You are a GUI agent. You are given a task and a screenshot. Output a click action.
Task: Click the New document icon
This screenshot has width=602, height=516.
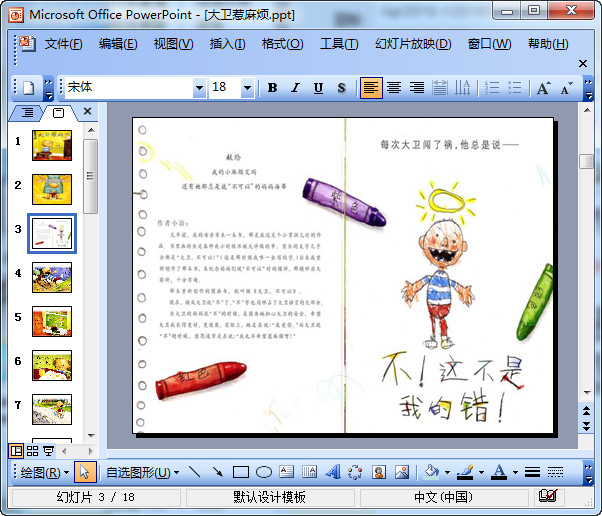pos(29,88)
